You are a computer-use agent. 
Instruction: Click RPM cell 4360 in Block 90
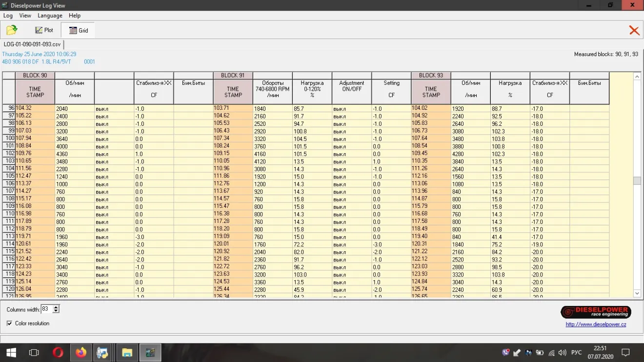tap(75, 154)
